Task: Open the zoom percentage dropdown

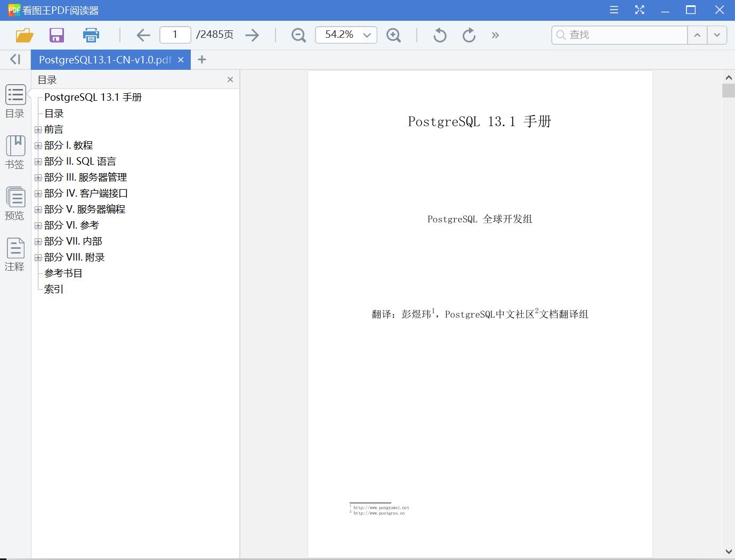Action: (x=367, y=35)
